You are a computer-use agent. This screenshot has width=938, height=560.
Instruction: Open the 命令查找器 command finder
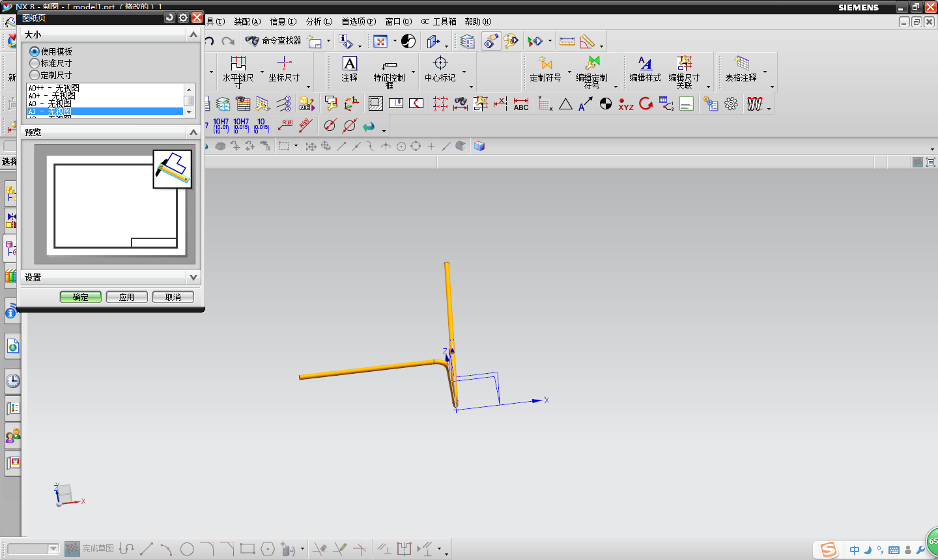pyautogui.click(x=274, y=41)
